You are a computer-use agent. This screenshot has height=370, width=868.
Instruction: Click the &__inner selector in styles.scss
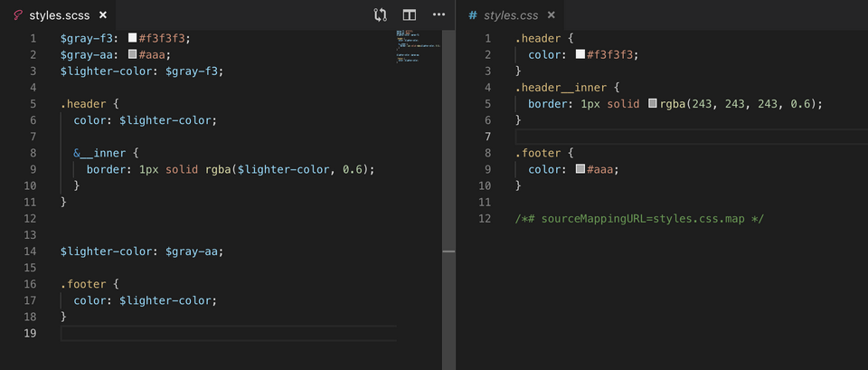[x=99, y=153]
